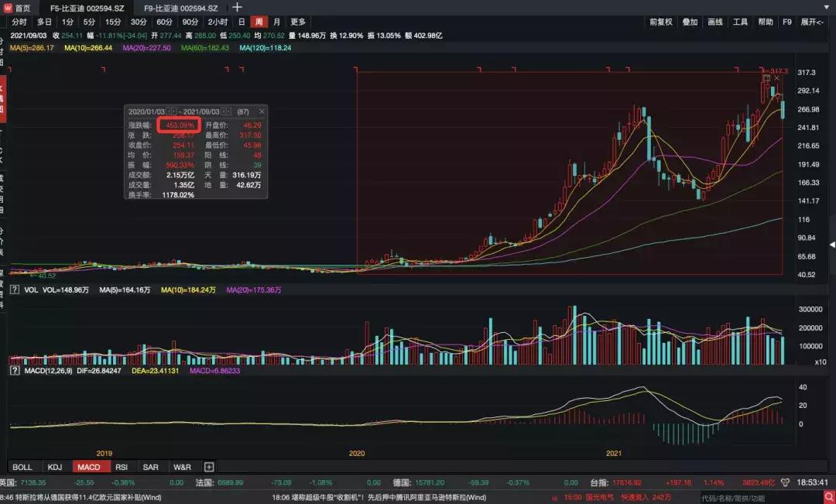Viewport: 836px width, 504px height.
Task: Open 工具 tools menu
Action: (x=740, y=22)
